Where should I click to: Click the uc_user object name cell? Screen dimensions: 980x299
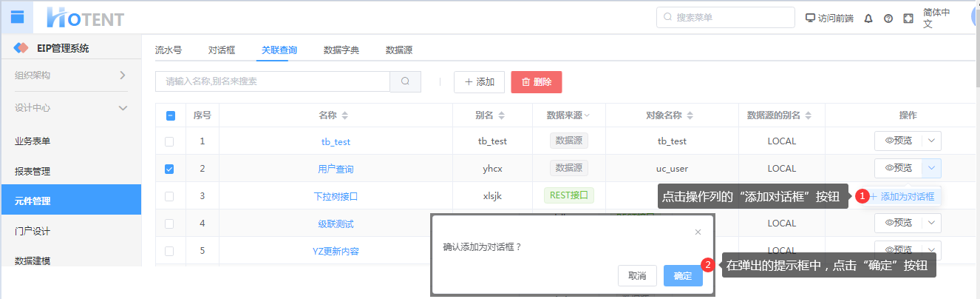[672, 169]
